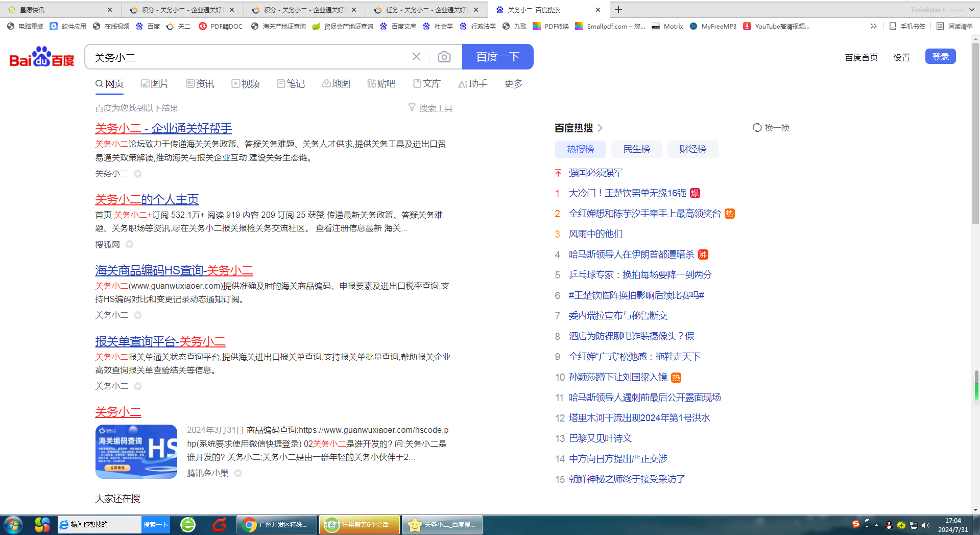Open 海关商品编码HS查询 result
980x535 pixels.
click(x=174, y=270)
